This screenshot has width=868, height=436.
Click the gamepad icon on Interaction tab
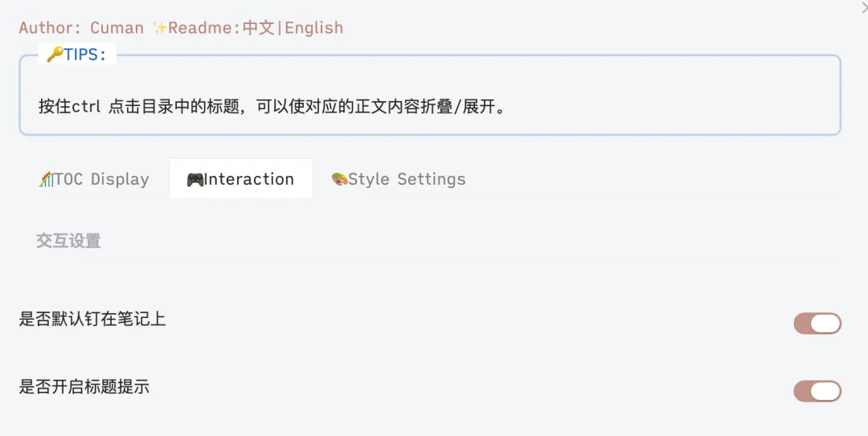click(194, 179)
